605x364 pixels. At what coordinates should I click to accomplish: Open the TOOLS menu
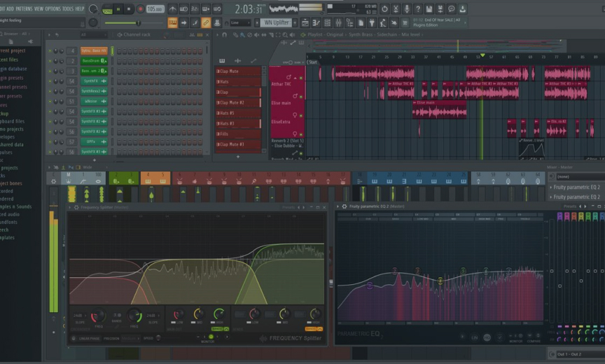[x=68, y=8]
